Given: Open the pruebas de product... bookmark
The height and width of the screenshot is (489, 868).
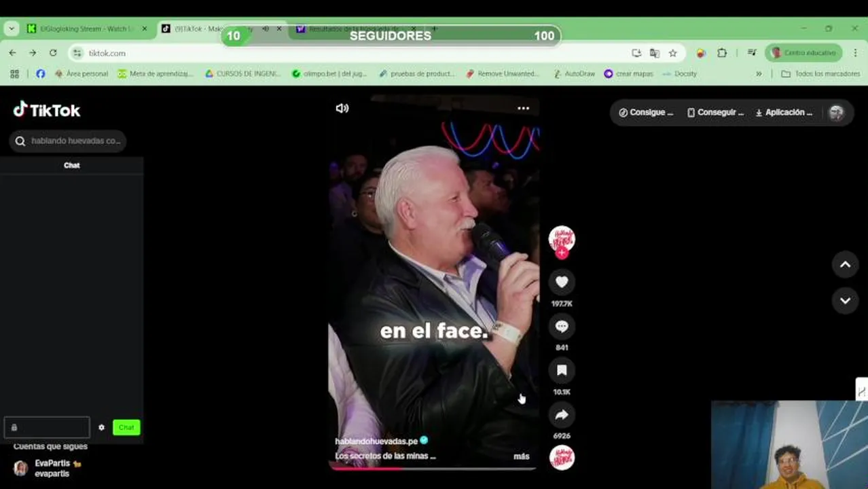Looking at the screenshot, I should point(416,73).
